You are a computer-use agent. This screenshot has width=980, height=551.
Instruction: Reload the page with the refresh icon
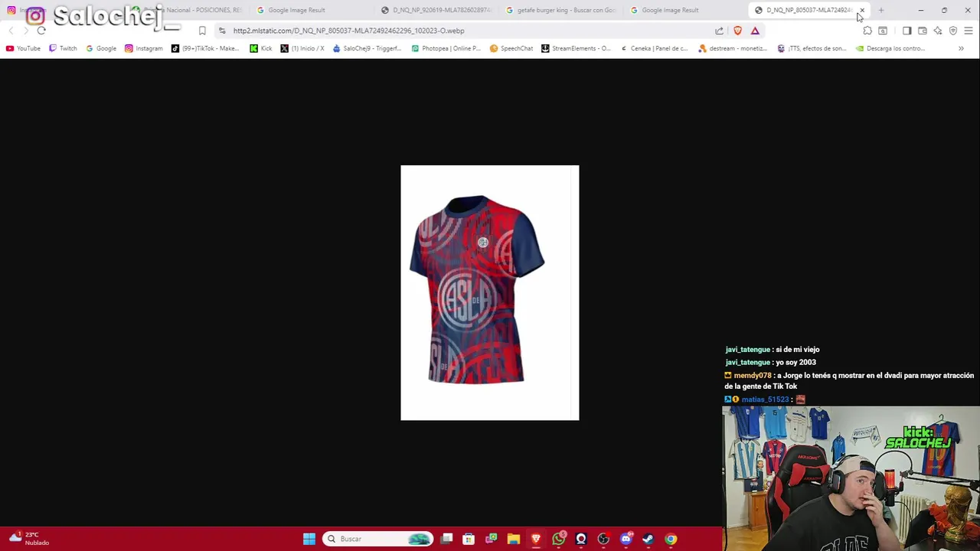pyautogui.click(x=41, y=31)
